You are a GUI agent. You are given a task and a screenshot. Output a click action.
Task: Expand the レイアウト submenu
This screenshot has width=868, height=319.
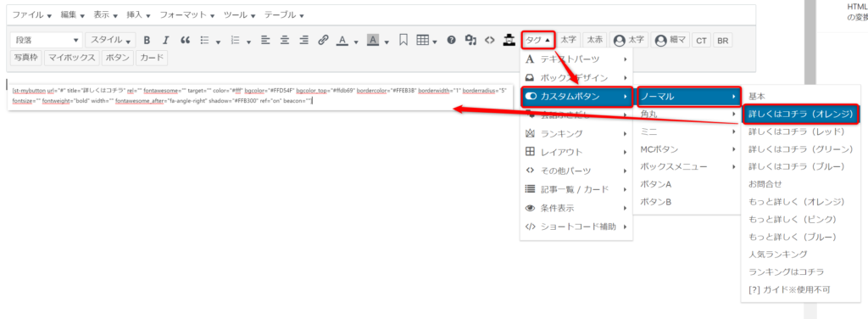(x=576, y=152)
